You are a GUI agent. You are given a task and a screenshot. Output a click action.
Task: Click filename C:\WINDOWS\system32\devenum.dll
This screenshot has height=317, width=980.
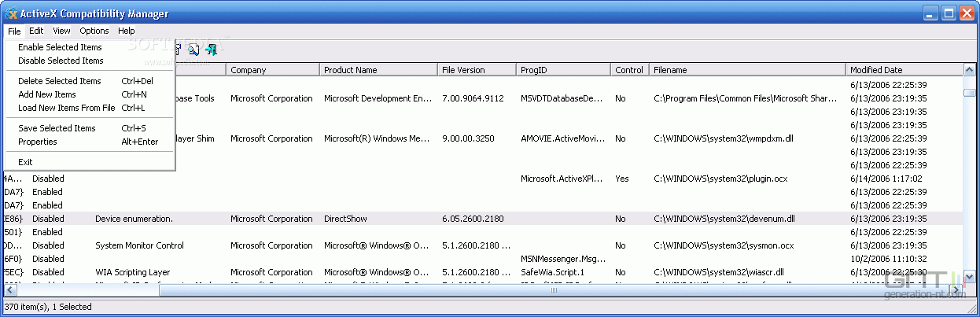tap(724, 219)
